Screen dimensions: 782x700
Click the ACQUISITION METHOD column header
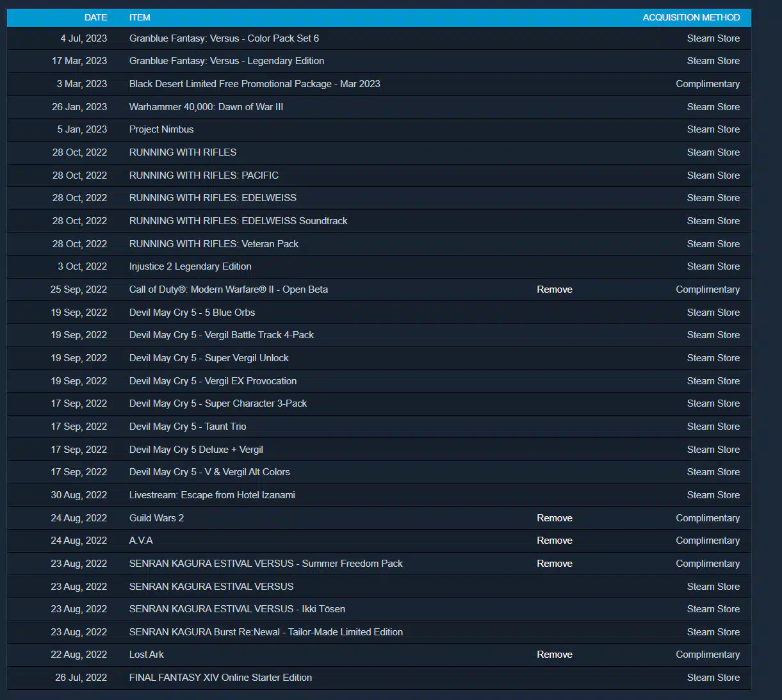[692, 17]
